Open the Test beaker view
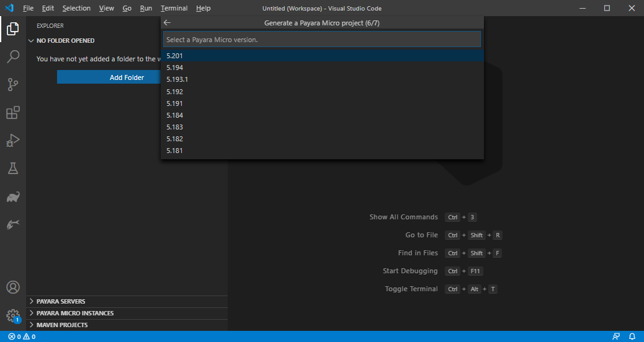644x342 pixels. click(12, 168)
